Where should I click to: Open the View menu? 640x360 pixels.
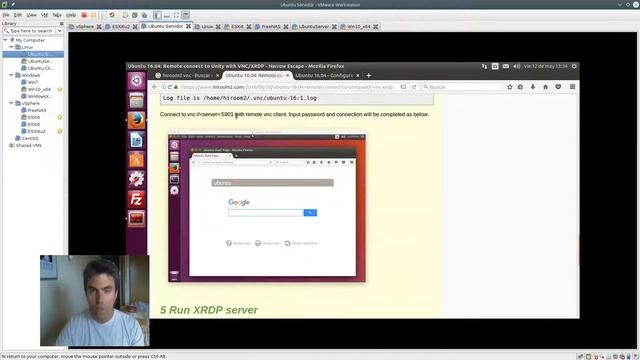pos(31,15)
